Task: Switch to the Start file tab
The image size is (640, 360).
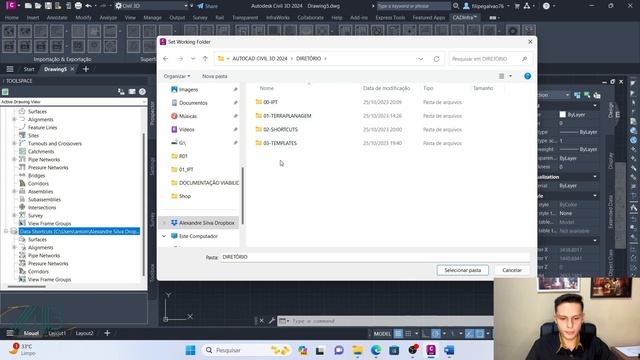Action: (x=29, y=69)
